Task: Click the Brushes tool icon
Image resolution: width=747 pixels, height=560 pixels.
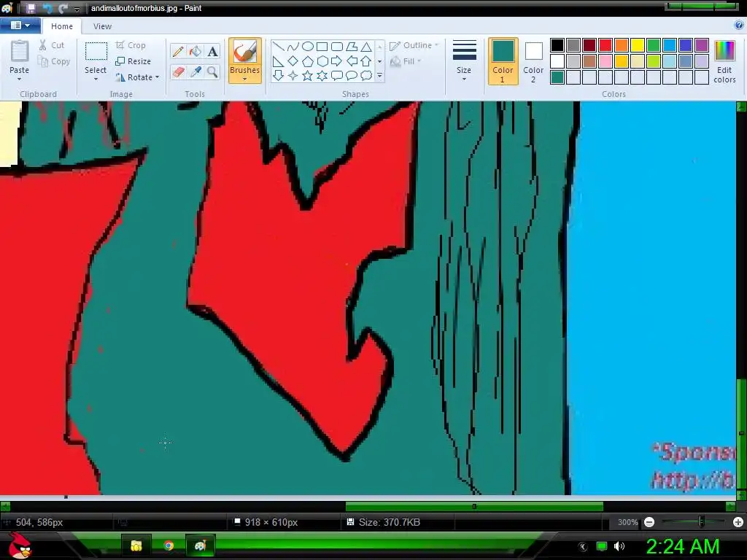Action: pyautogui.click(x=245, y=52)
